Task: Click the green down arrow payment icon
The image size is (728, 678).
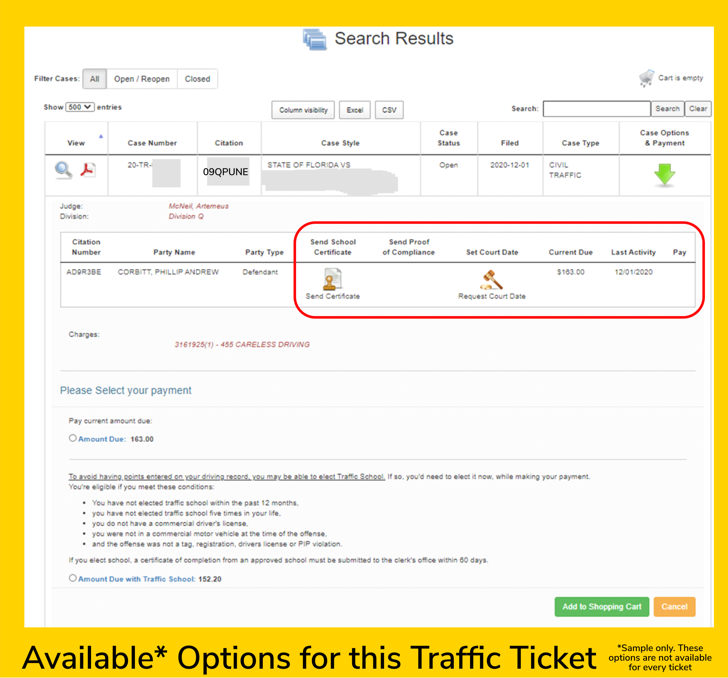Action: pos(664,175)
